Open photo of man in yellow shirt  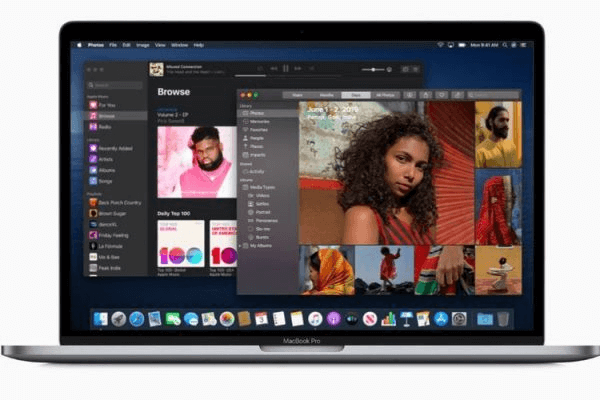click(x=498, y=134)
